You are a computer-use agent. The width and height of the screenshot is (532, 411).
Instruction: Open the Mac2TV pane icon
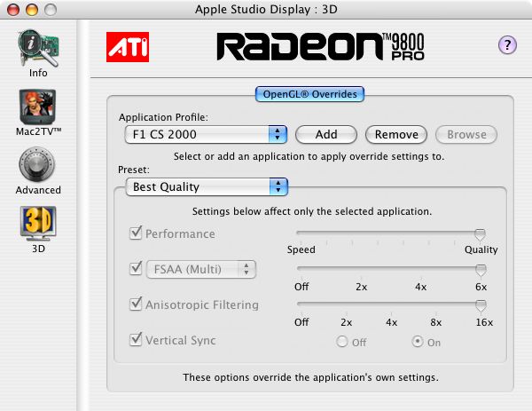(x=37, y=107)
